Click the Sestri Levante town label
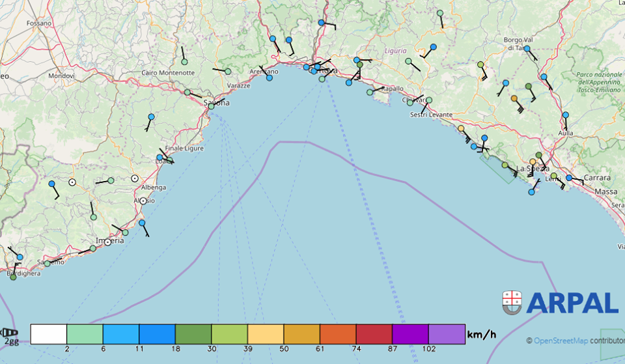The height and width of the screenshot is (364, 625). (431, 115)
